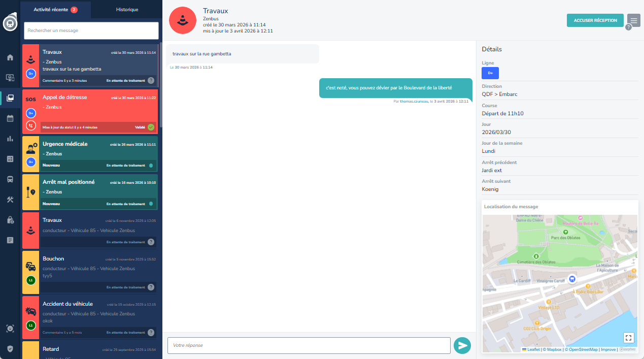
Task: Click the status dot on Urgence médicale
Action: tap(151, 166)
